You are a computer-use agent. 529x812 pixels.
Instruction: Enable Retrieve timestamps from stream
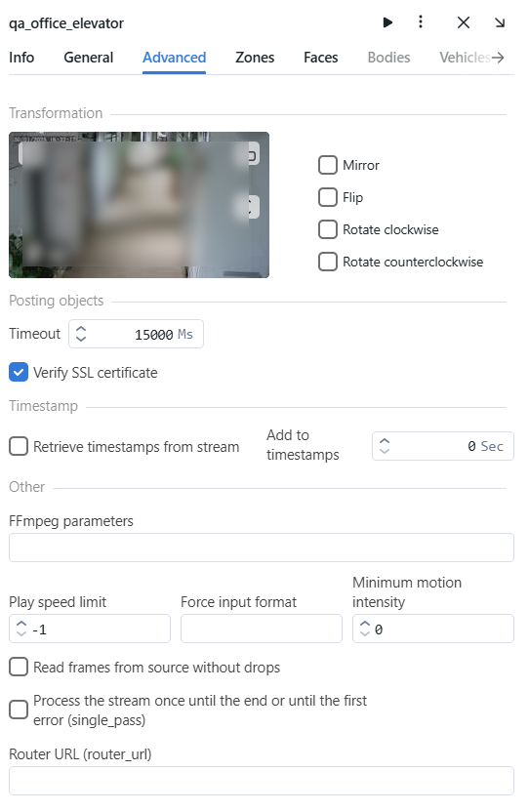[x=19, y=446]
